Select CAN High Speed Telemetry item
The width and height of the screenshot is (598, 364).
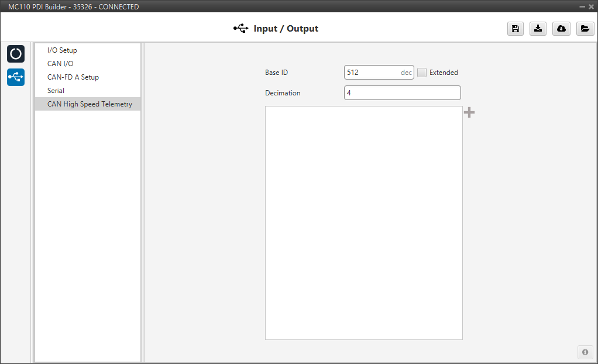[90, 104]
